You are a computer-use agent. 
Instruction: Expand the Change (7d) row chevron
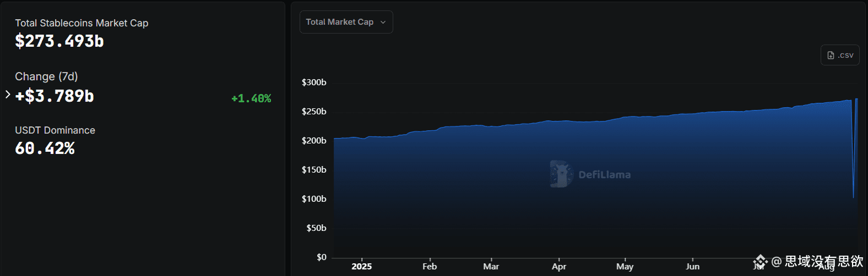(x=8, y=95)
